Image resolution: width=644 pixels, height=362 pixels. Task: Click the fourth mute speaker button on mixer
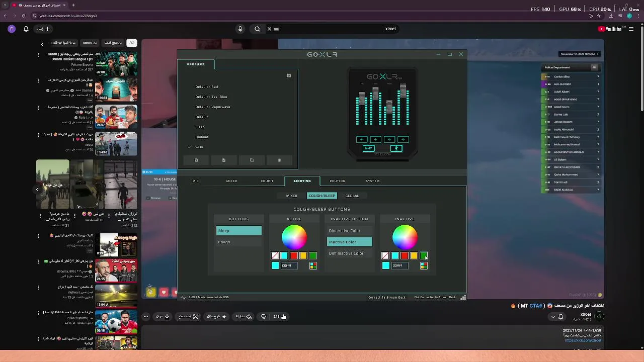coord(403,139)
